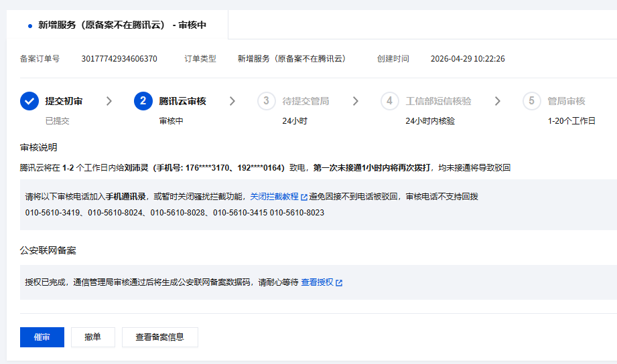Click the 管局审核 step label
617x364 pixels.
[x=566, y=101]
